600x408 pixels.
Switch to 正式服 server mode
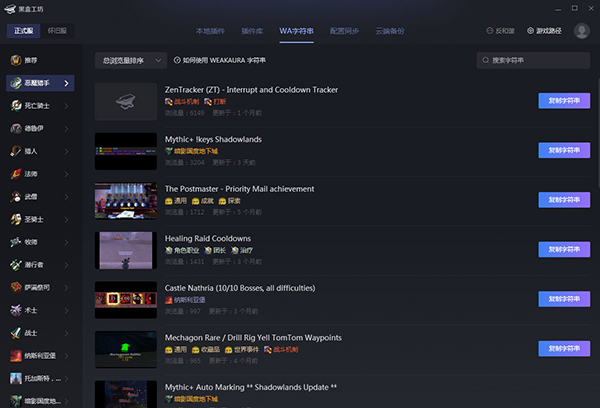click(24, 31)
